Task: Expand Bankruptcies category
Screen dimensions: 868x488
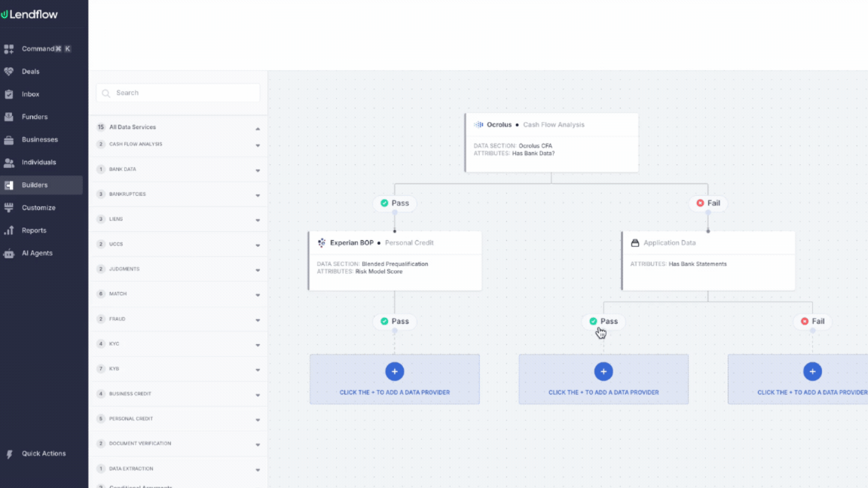Action: click(258, 195)
